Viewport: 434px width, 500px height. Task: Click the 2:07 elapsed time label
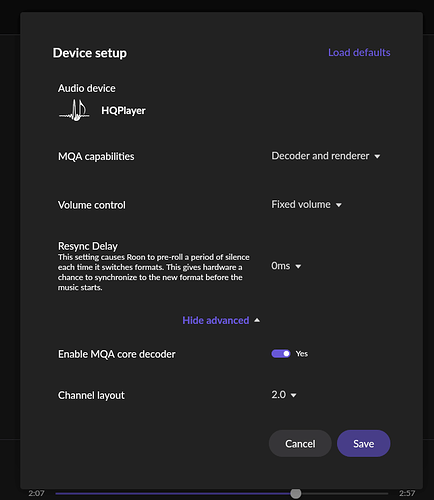pyautogui.click(x=36, y=493)
